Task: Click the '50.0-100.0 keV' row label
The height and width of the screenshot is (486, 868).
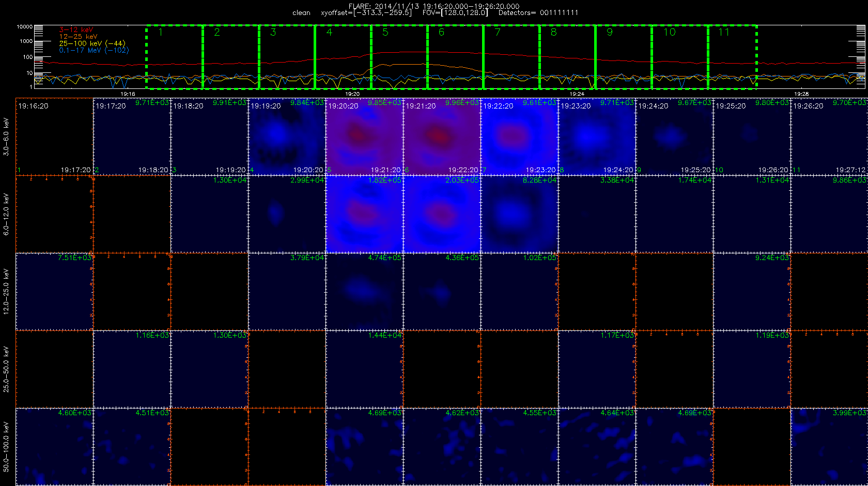Action: tap(6, 447)
